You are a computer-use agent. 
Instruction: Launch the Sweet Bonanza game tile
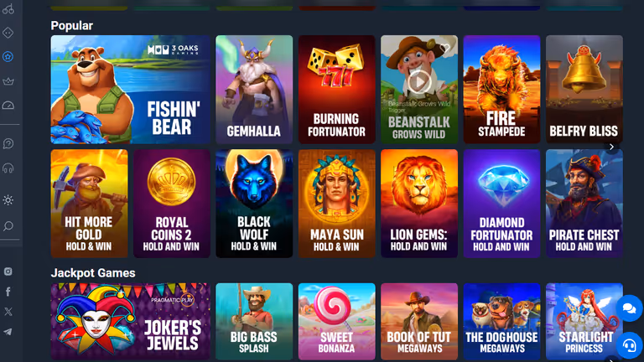(337, 322)
